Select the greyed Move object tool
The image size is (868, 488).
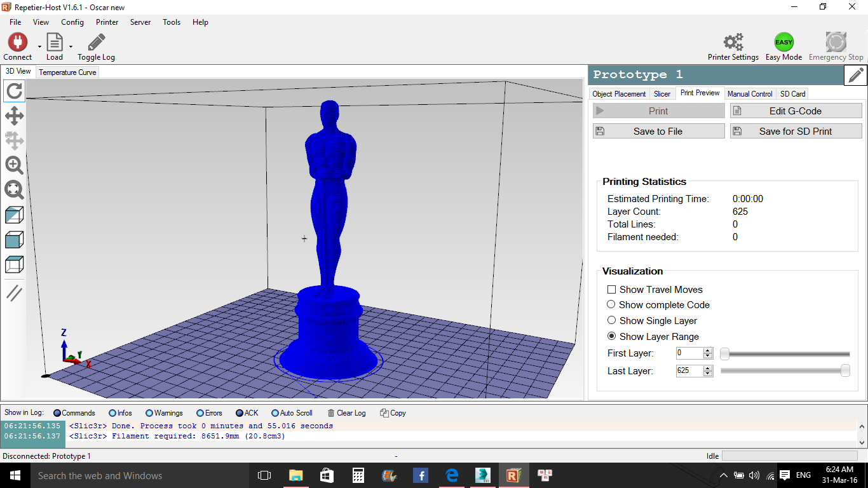click(x=14, y=140)
